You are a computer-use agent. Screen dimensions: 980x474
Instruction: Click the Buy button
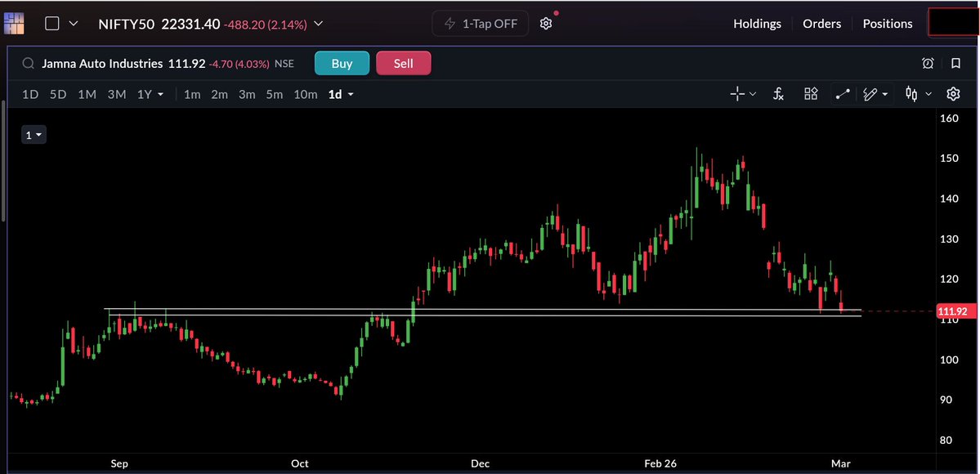[342, 63]
